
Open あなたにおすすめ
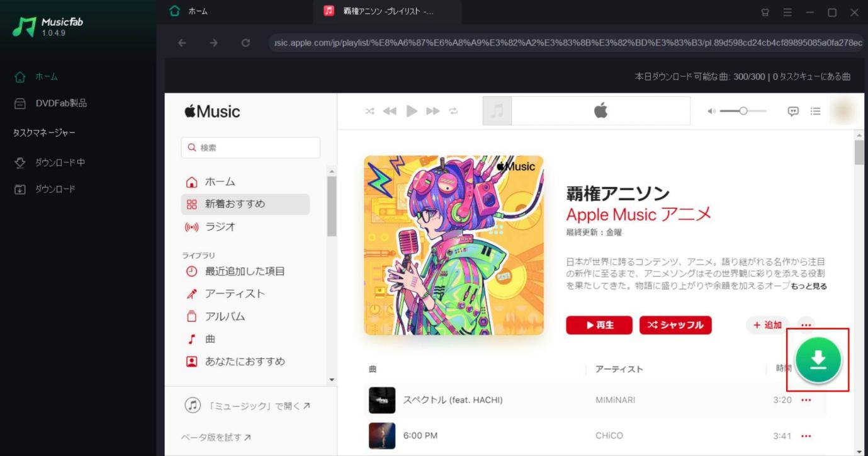tap(245, 362)
